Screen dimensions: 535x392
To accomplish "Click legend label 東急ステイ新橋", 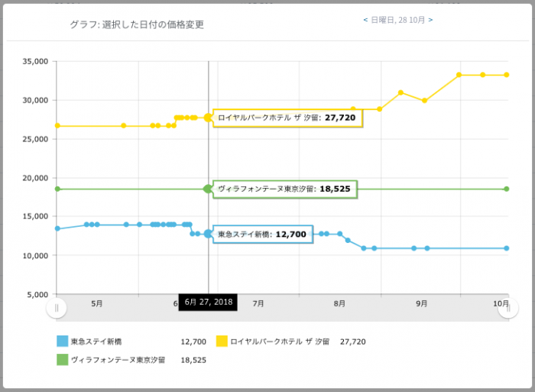I will (x=96, y=342).
